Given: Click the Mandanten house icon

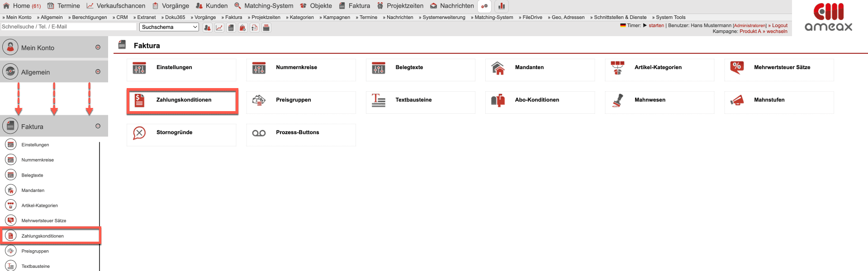Looking at the screenshot, I should tap(498, 68).
